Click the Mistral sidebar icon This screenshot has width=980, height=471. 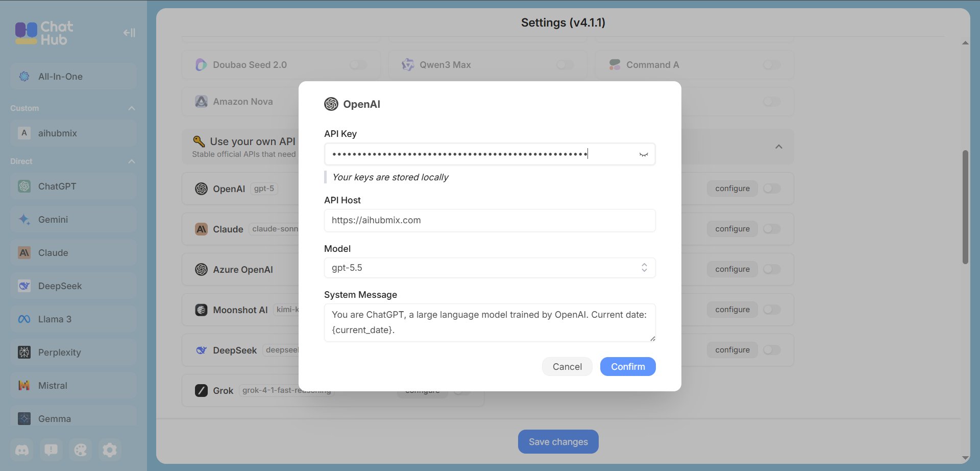point(24,386)
